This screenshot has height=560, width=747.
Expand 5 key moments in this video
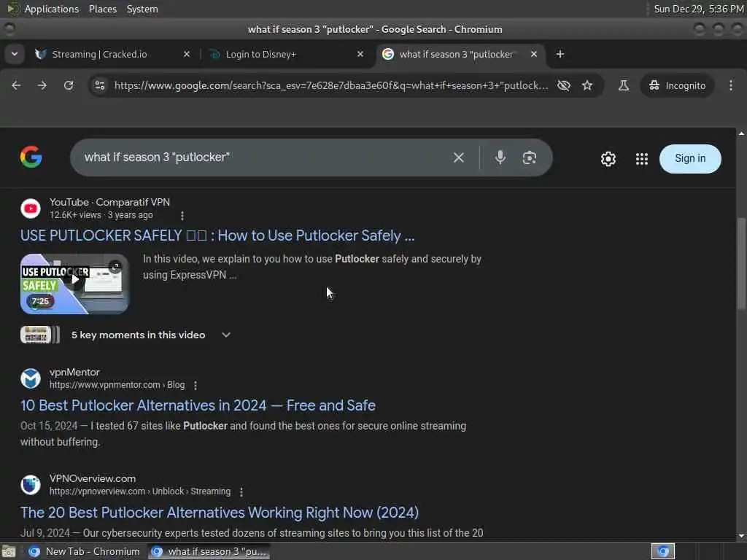[151, 335]
